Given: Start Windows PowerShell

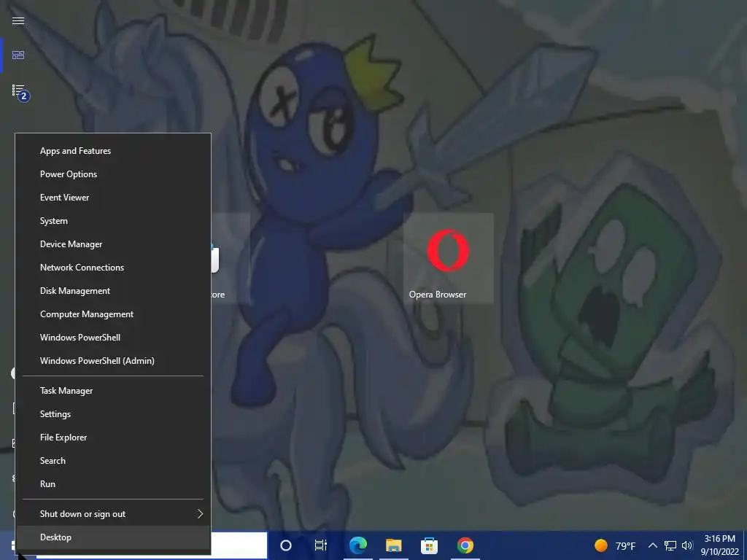Looking at the screenshot, I should pos(113,338).
